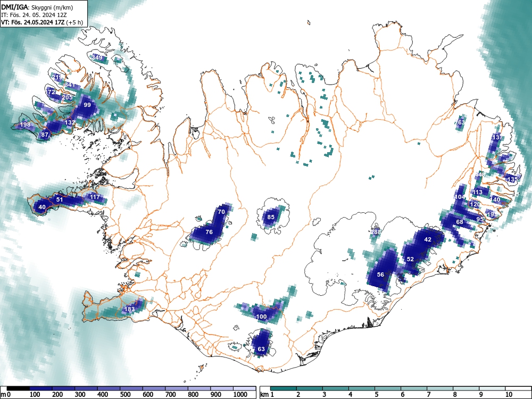The width and height of the screenshot is (532, 399).
Task: Click the '7' tick on the km legend
Action: coord(428,395)
